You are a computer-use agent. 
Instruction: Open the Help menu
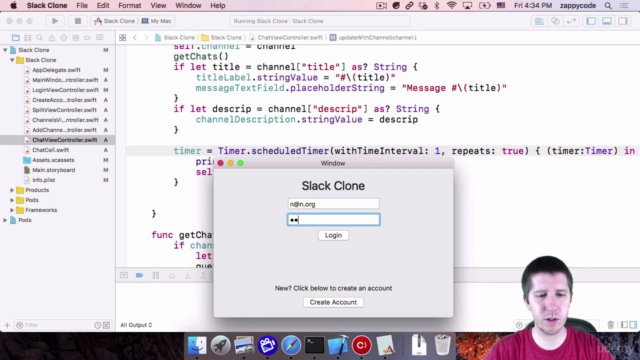pyautogui.click(x=218, y=6)
